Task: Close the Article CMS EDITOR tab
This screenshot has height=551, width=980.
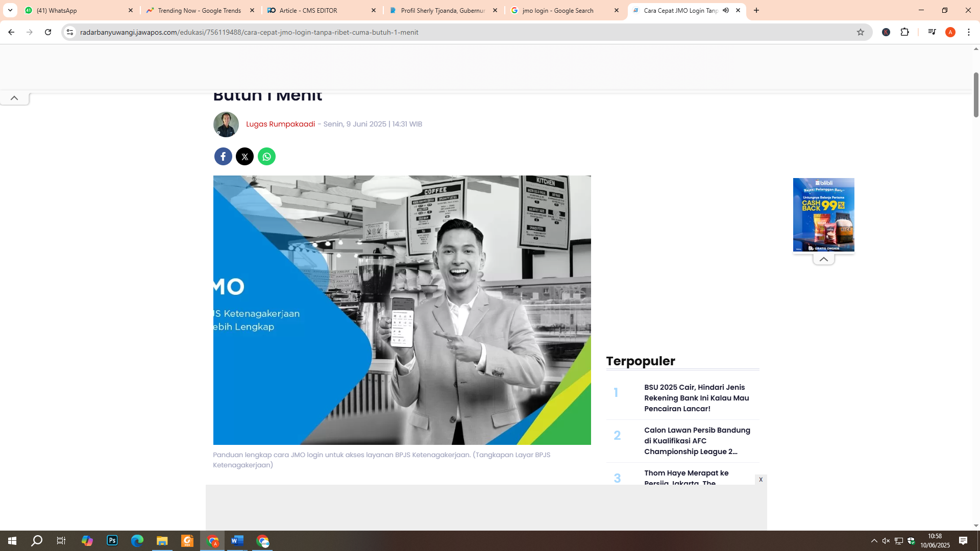Action: (x=374, y=10)
